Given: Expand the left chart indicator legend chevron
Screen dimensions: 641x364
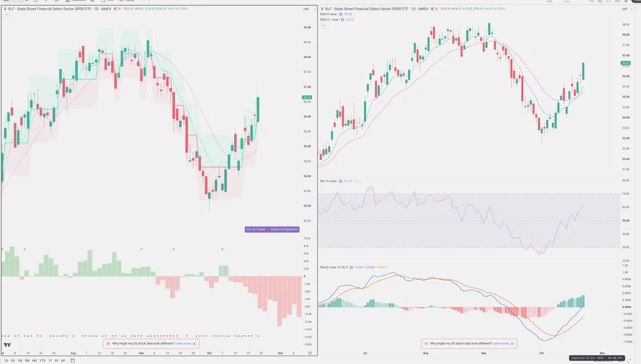Looking at the screenshot, I should tap(6, 14).
